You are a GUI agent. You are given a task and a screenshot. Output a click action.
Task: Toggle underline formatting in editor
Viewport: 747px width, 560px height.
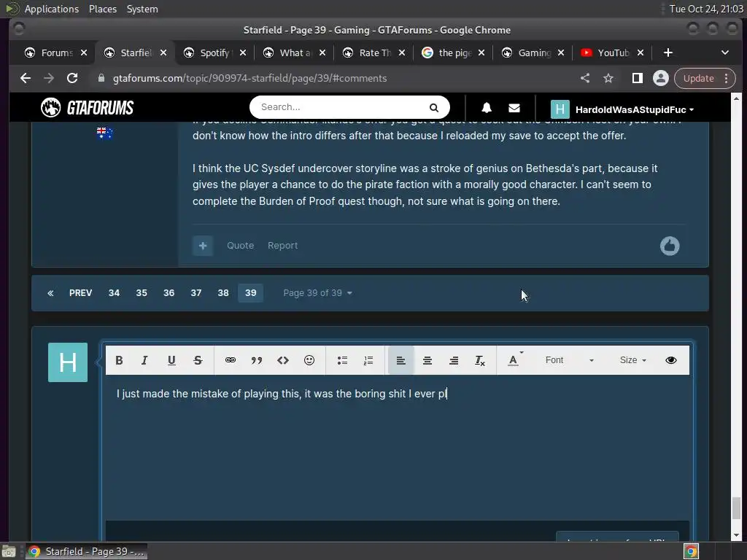tap(171, 360)
